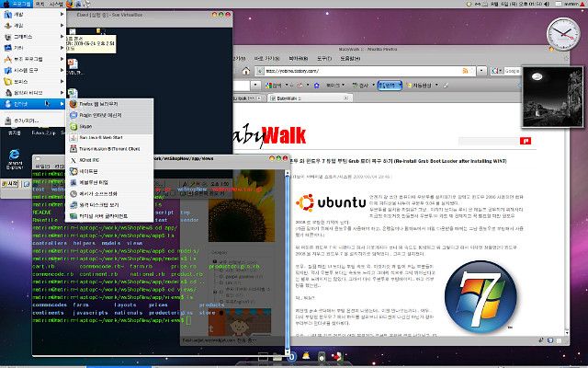Switch to the BabyWalk tab in Firefox
This screenshot has width=588, height=368.
click(310, 98)
